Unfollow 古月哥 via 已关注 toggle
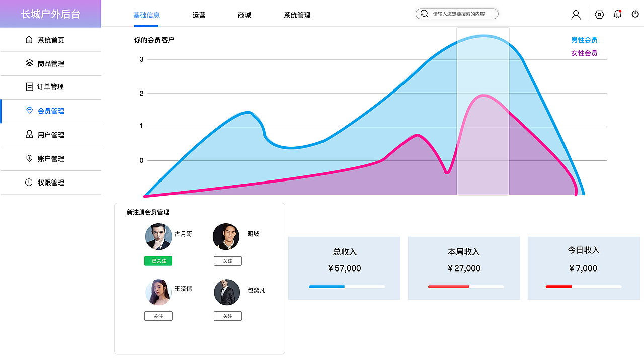 pyautogui.click(x=158, y=261)
